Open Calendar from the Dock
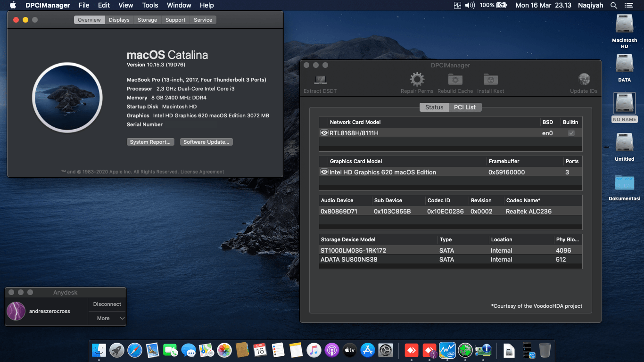Viewport: 644px width, 362px height. click(260, 350)
